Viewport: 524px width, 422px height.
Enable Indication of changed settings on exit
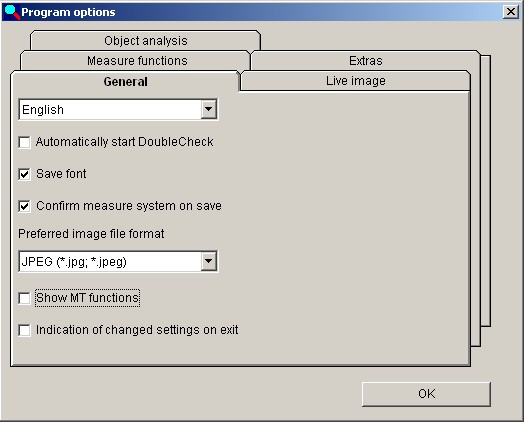[24, 330]
